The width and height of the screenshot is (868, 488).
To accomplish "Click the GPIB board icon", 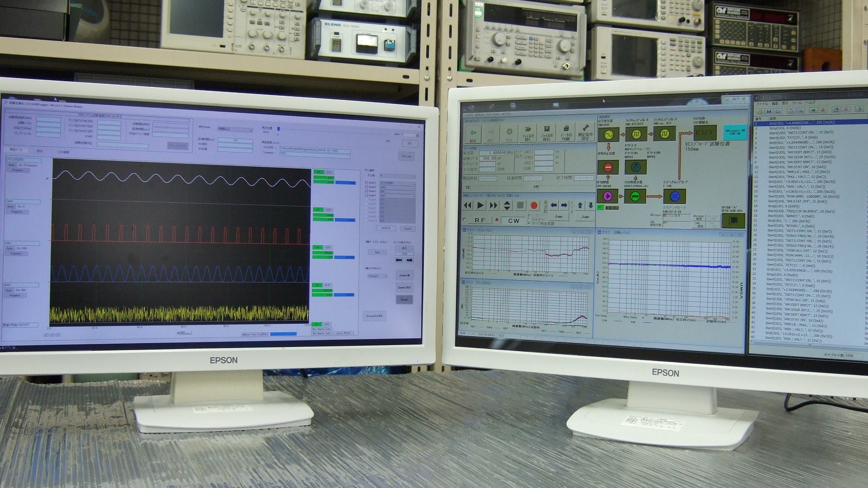I will (733, 220).
